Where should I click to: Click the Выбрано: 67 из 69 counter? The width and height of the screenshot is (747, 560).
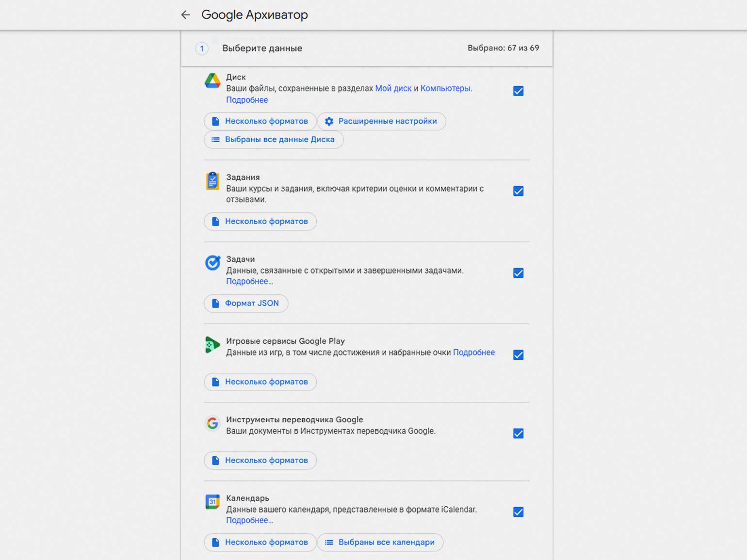503,48
